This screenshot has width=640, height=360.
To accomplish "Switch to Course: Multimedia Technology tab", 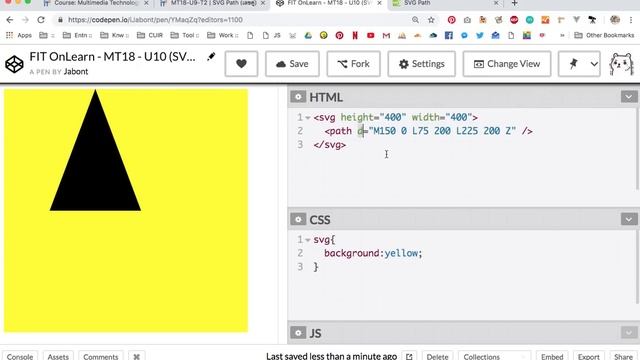I will [x=96, y=3].
